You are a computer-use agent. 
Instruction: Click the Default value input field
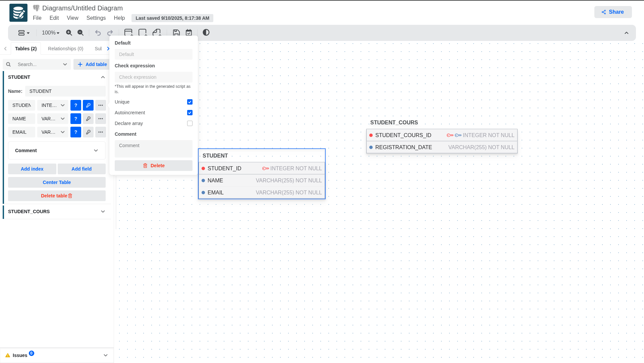tap(154, 54)
